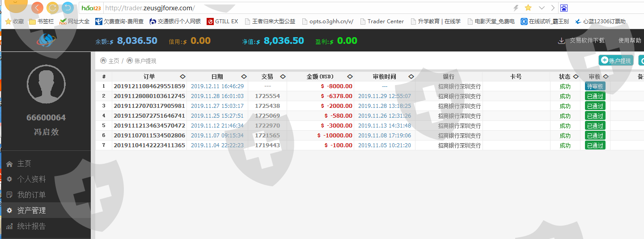Open 个人资料 in the sidebar menu
Screen dimensions: 644x239
tap(31, 179)
